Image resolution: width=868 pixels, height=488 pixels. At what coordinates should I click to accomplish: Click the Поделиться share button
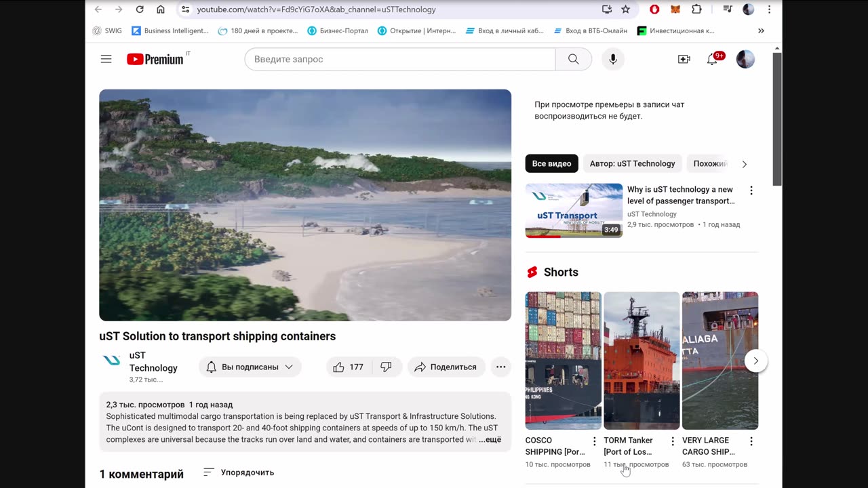coord(446,367)
